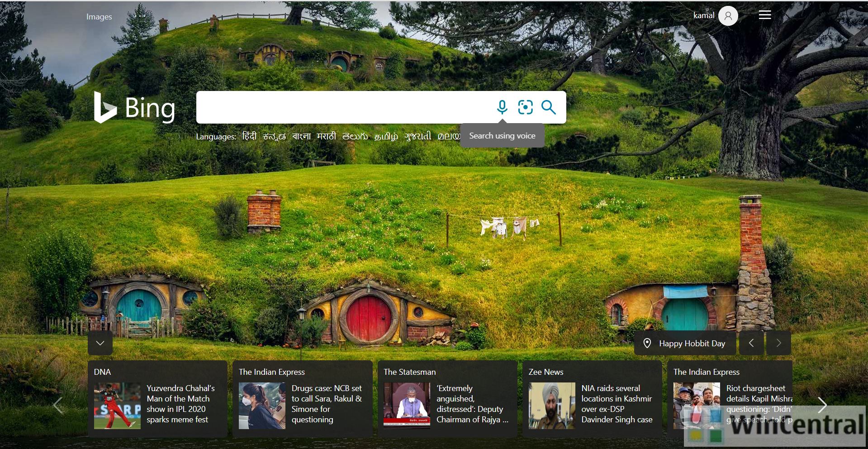Click the Happy Hobbit Day label

(x=692, y=344)
